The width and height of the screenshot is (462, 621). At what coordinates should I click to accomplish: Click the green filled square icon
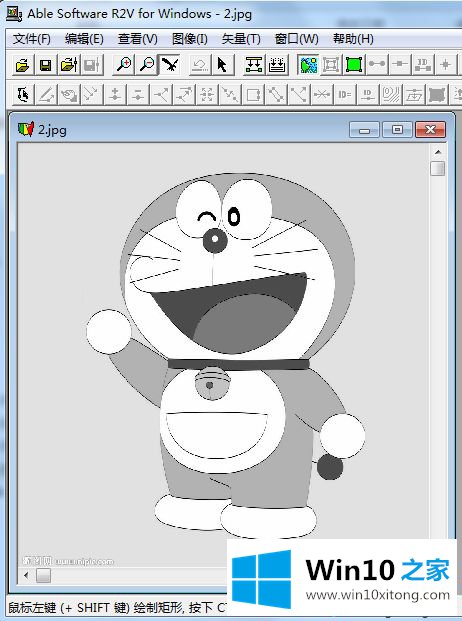click(x=354, y=65)
